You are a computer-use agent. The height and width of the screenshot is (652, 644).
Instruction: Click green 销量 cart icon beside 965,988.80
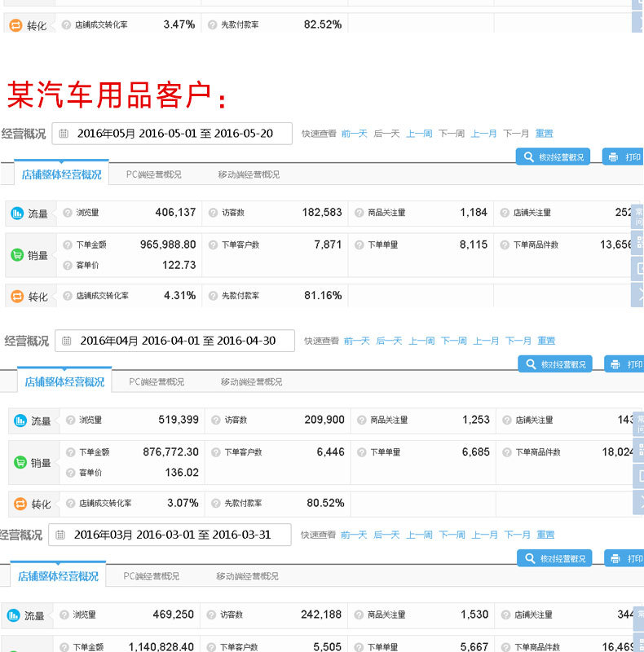tap(17, 254)
